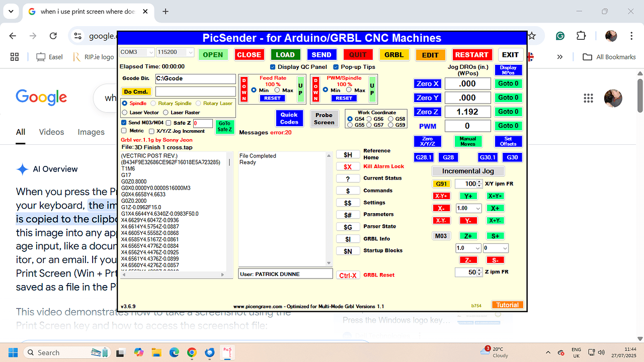Open the 115200 baud rate dropdown
Viewport: 644px width, 362px height.
191,52
